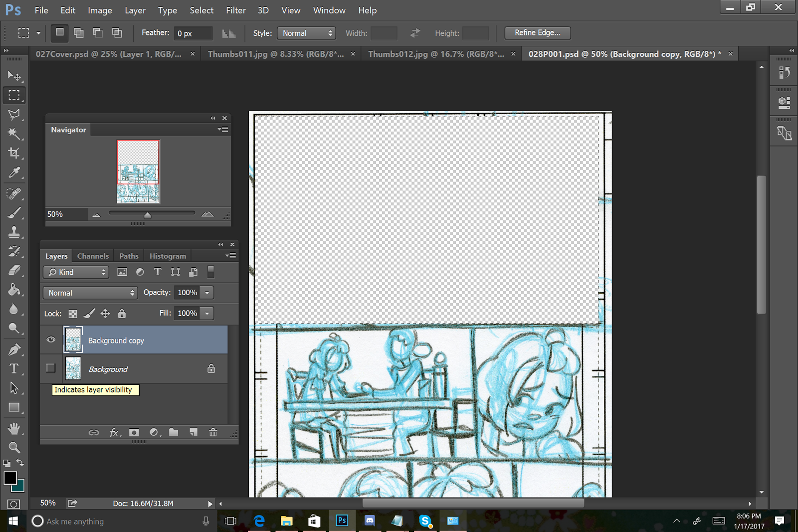The height and width of the screenshot is (532, 798).
Task: Open the tool preset picker arrow
Action: point(38,33)
